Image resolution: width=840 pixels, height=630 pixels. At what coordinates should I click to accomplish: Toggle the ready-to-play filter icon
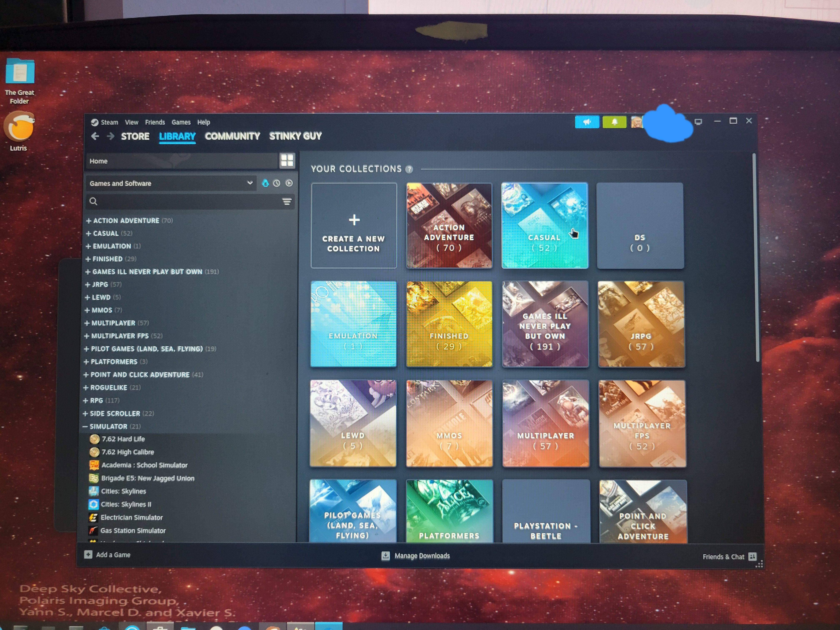[289, 183]
